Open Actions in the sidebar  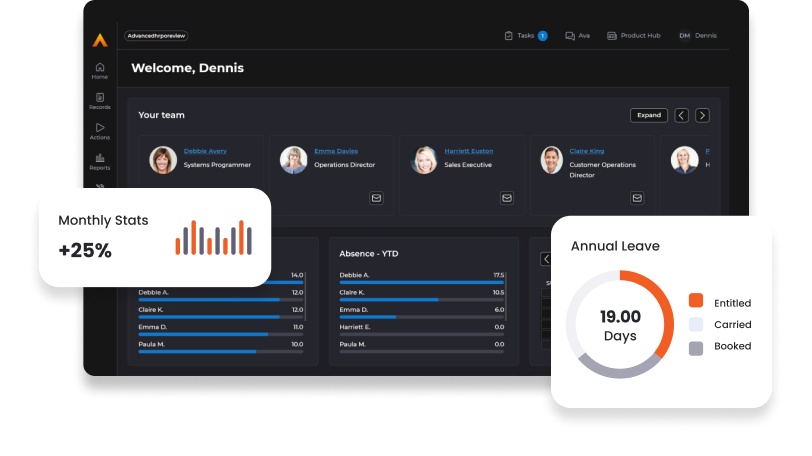tap(100, 131)
